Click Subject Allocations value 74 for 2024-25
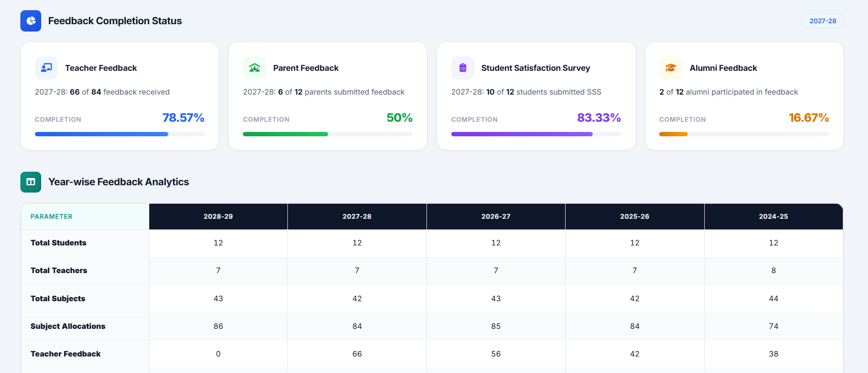868x373 pixels. tap(773, 326)
